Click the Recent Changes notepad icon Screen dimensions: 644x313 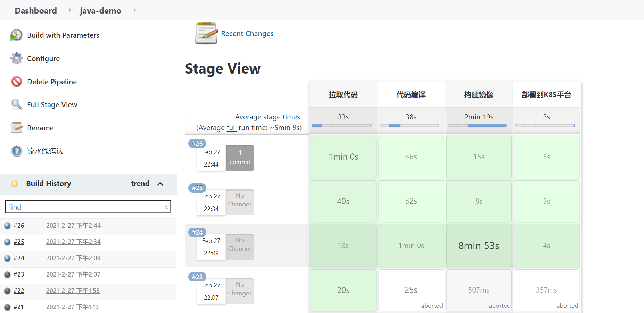(x=206, y=33)
